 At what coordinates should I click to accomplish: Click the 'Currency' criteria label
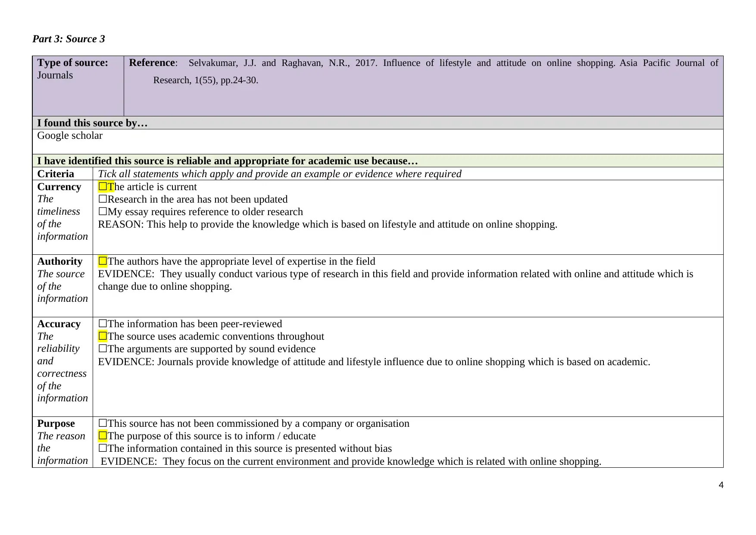click(x=59, y=187)
